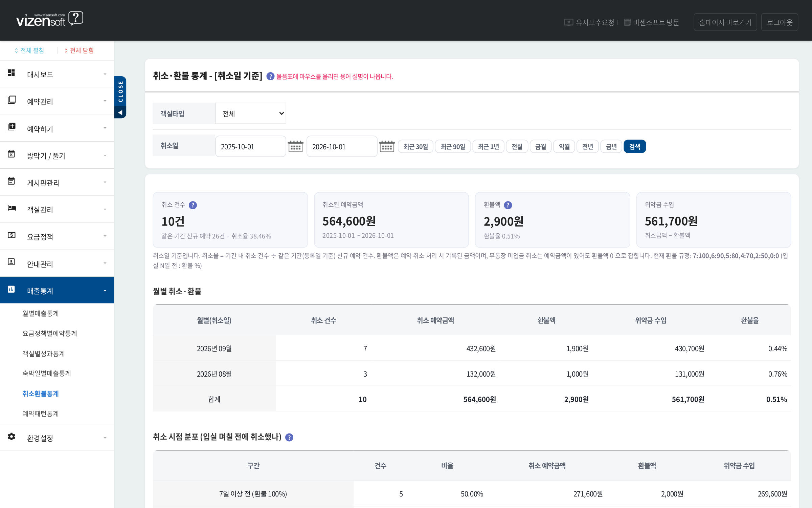Screen dimensions: 812x508
Task: Click the start date field 2025-10-01
Action: [x=251, y=146]
